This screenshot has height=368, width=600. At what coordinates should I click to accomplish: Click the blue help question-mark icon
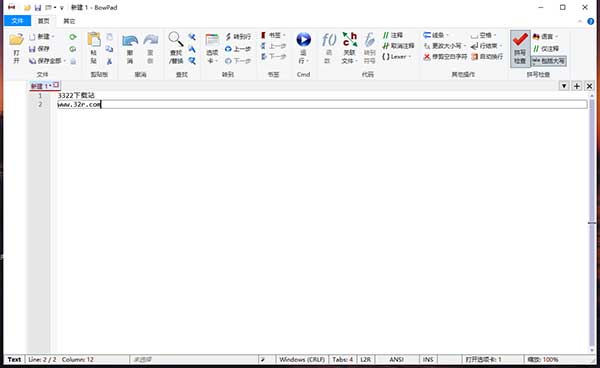591,21
